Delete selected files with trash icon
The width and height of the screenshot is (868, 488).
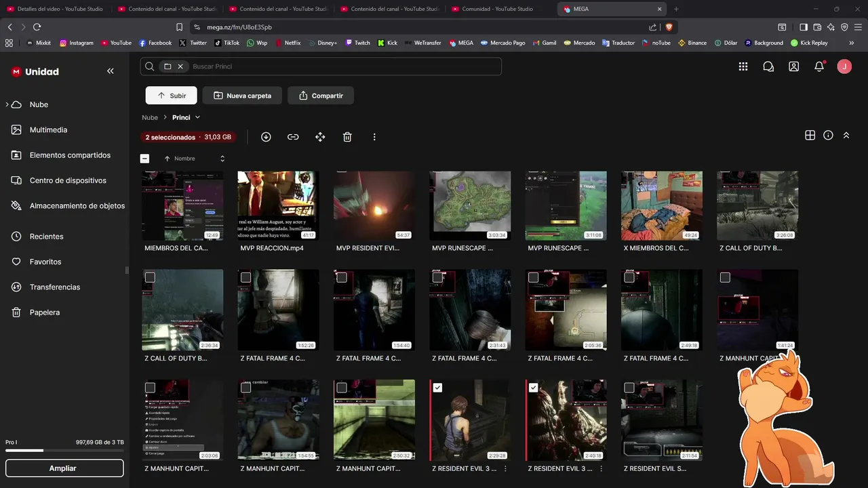347,137
